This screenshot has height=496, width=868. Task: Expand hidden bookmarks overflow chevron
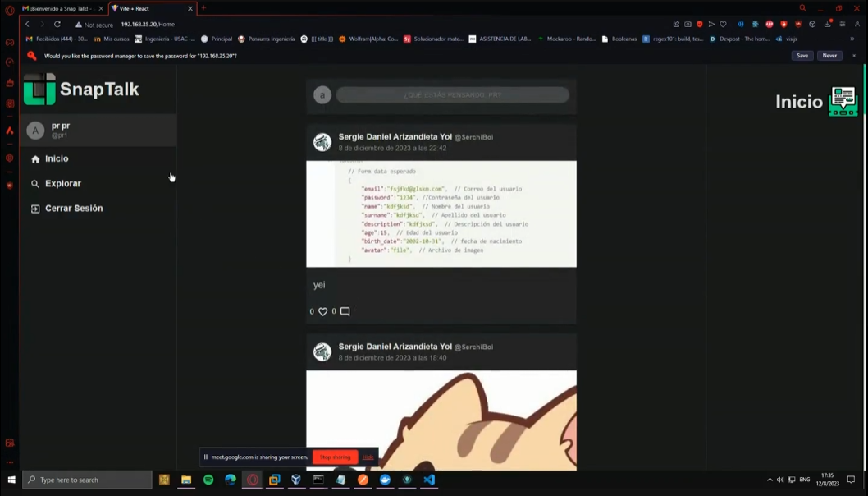[x=853, y=39]
